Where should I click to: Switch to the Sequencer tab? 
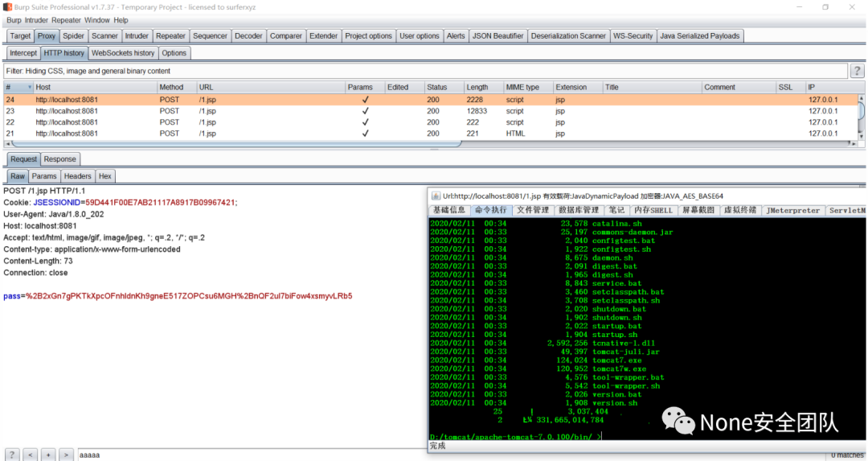(x=210, y=36)
